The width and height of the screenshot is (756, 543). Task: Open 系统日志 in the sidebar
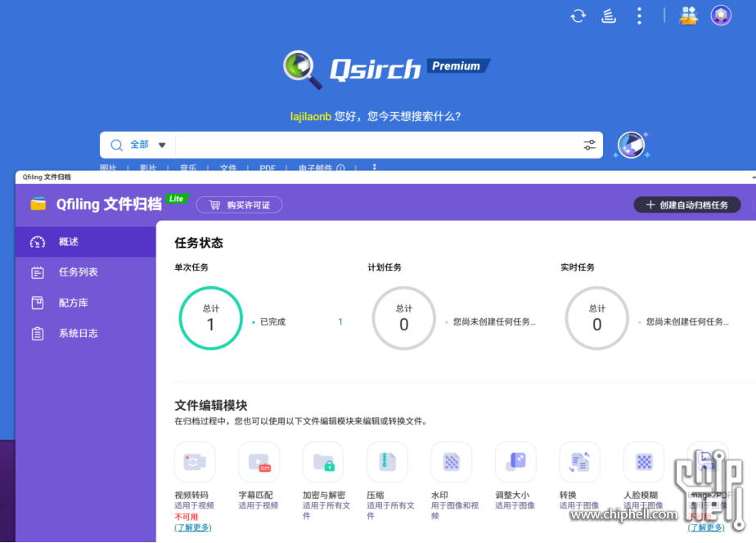(86, 334)
